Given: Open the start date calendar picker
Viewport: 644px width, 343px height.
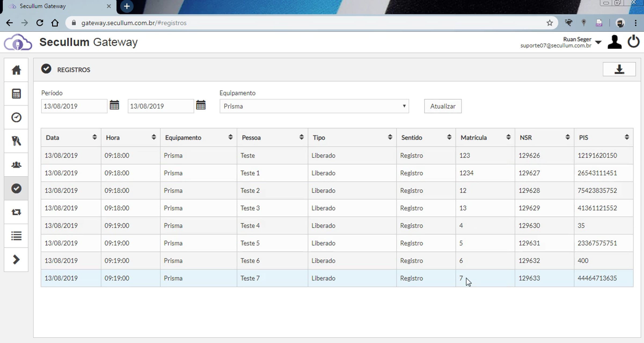Looking at the screenshot, I should (114, 105).
